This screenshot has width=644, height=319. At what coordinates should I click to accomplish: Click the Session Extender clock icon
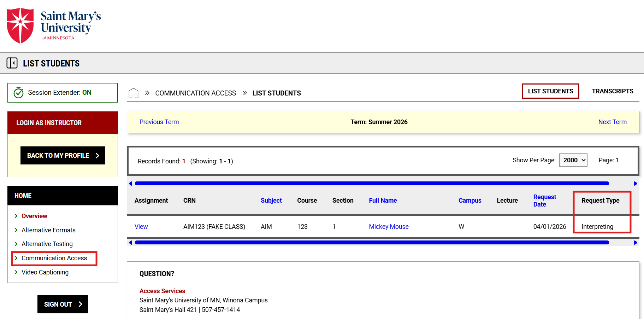[18, 93]
